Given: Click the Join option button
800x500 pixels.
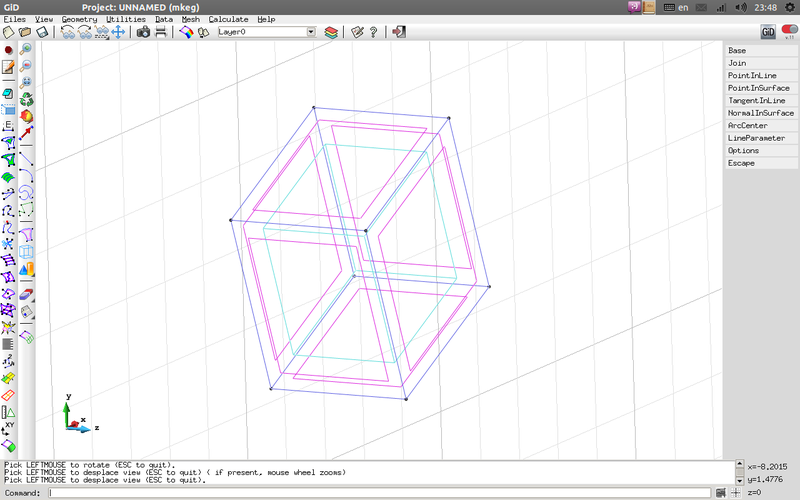Looking at the screenshot, I should (761, 63).
